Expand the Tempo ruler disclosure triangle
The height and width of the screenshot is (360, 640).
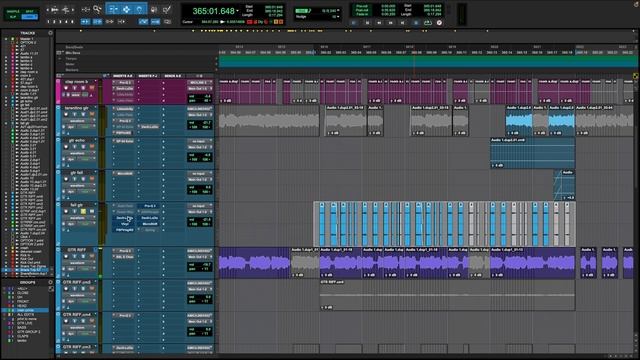[x=60, y=59]
